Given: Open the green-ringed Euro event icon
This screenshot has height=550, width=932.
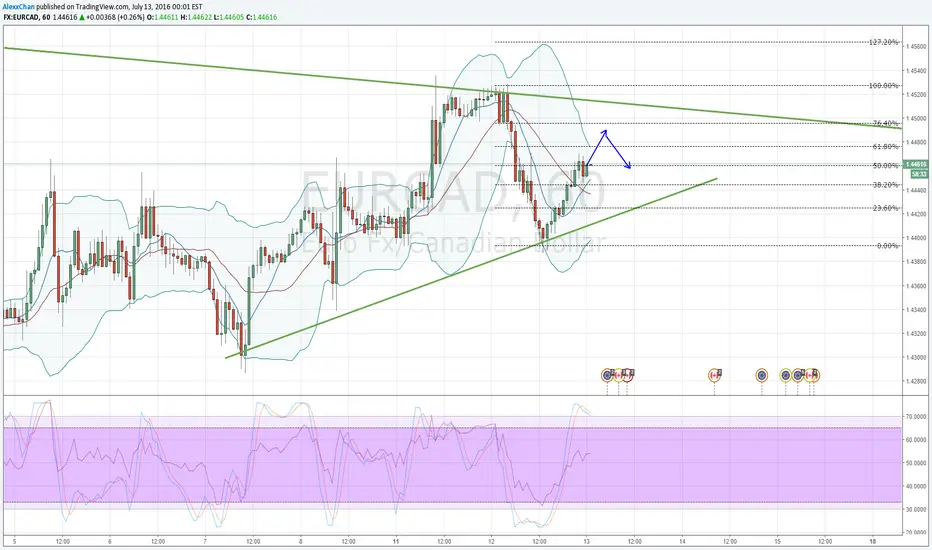Looking at the screenshot, I should pos(786,375).
